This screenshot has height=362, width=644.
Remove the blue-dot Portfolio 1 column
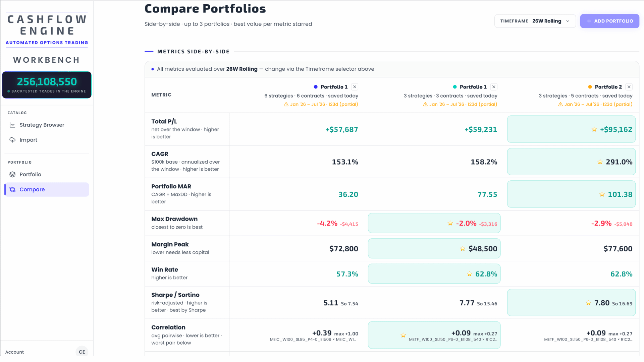355,87
